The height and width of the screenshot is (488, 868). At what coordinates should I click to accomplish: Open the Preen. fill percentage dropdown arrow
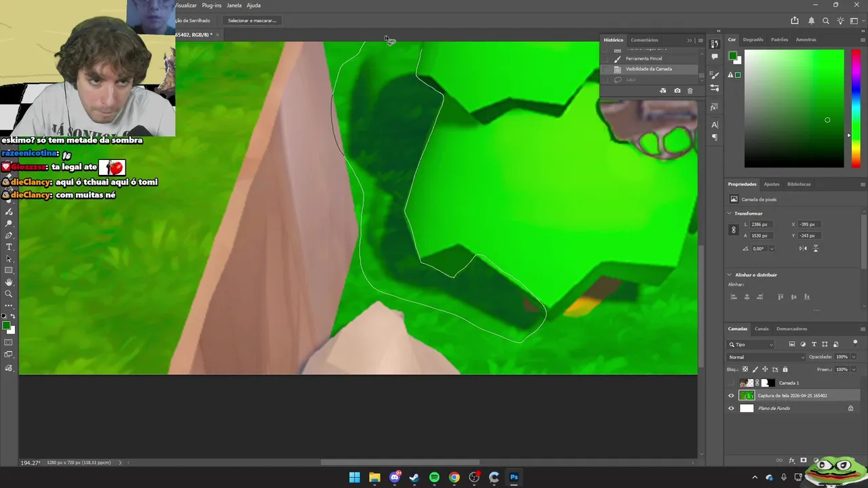(x=854, y=369)
